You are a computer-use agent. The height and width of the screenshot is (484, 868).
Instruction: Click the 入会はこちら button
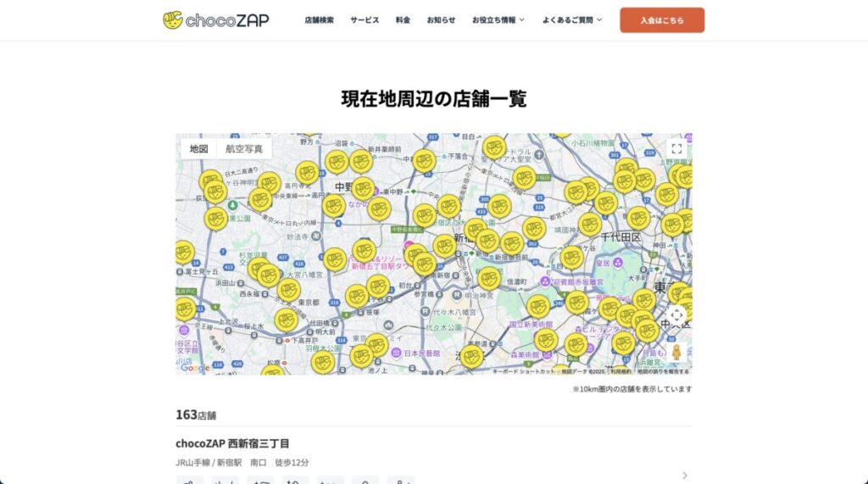tap(662, 20)
